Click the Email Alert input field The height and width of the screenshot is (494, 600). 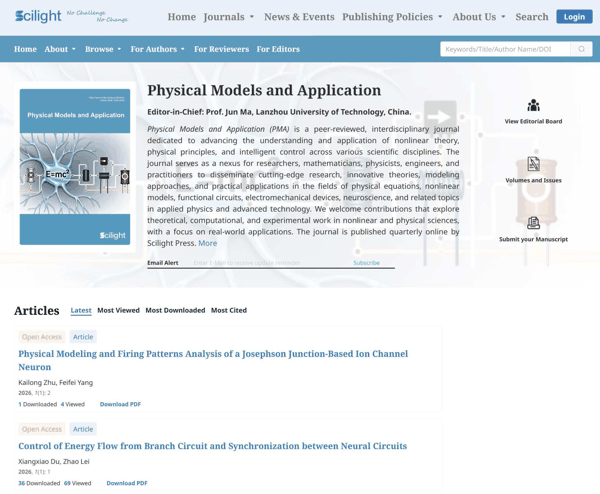pos(270,262)
